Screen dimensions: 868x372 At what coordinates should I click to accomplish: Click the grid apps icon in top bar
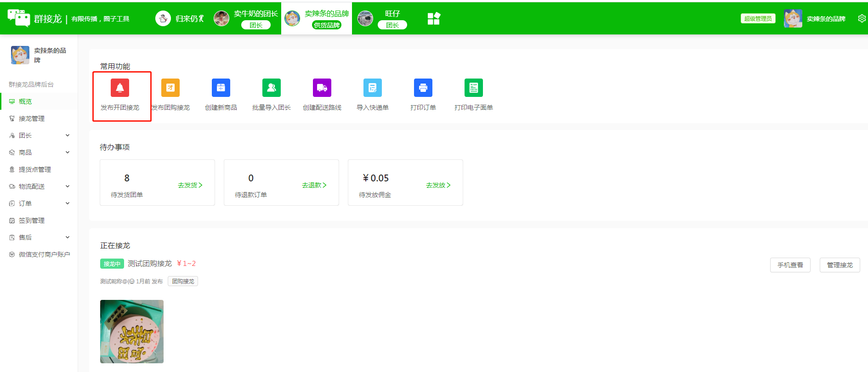pos(434,18)
